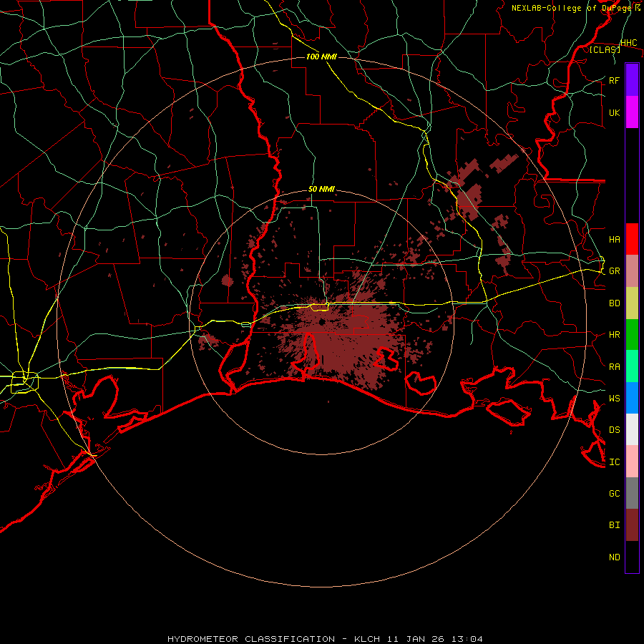Click the red HA color swatch
This screenshot has height=644, width=644.
[x=632, y=239]
